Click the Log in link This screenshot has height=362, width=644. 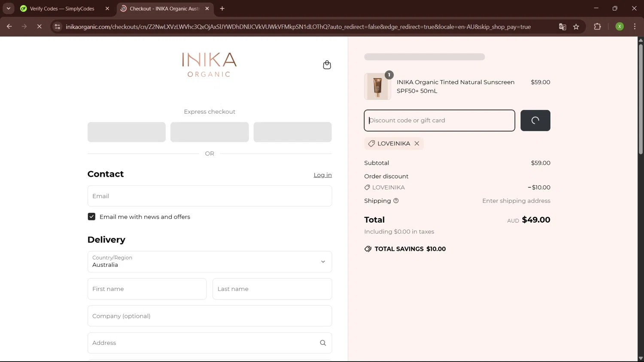322,175
